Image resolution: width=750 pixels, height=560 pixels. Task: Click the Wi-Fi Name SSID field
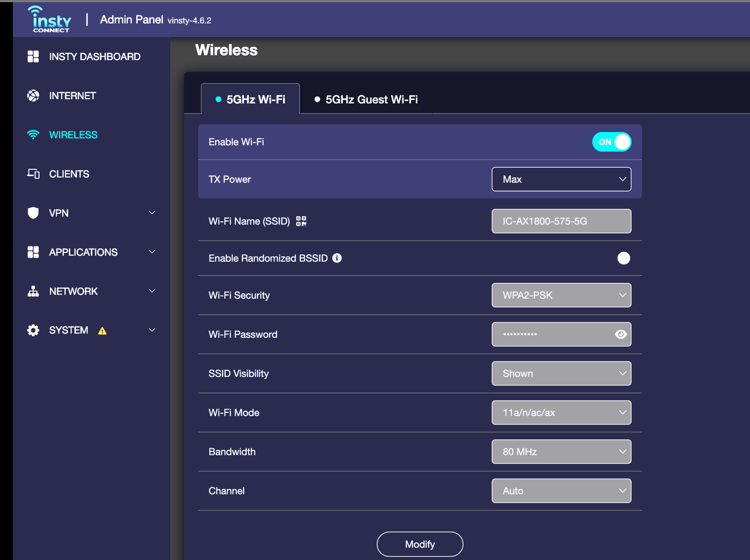tap(561, 221)
